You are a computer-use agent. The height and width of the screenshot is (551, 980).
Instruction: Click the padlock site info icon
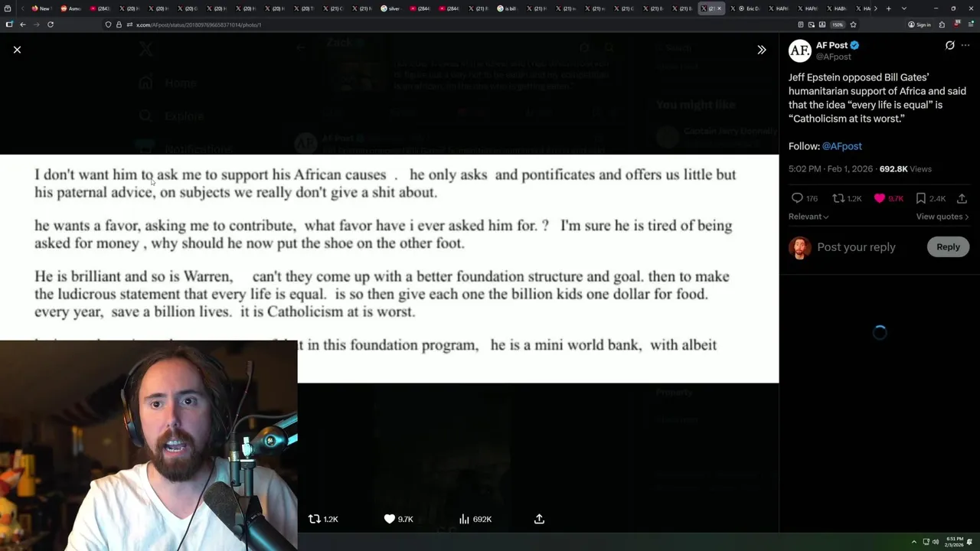click(119, 24)
